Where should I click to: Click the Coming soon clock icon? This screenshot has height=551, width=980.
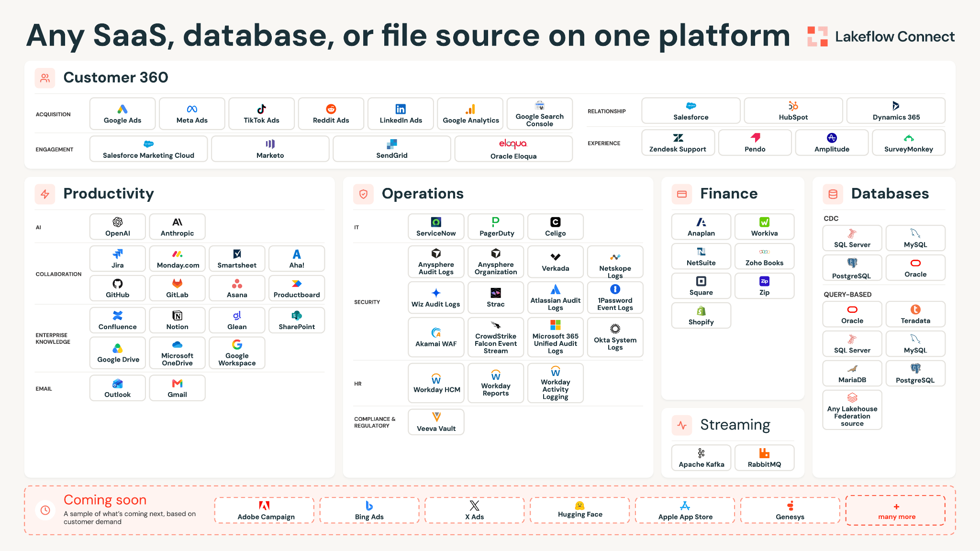point(45,510)
